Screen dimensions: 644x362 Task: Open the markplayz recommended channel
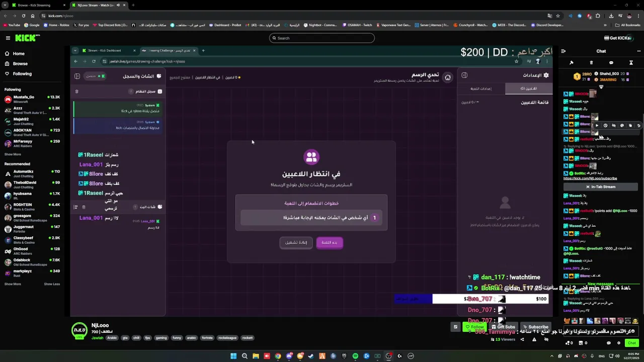33,273
